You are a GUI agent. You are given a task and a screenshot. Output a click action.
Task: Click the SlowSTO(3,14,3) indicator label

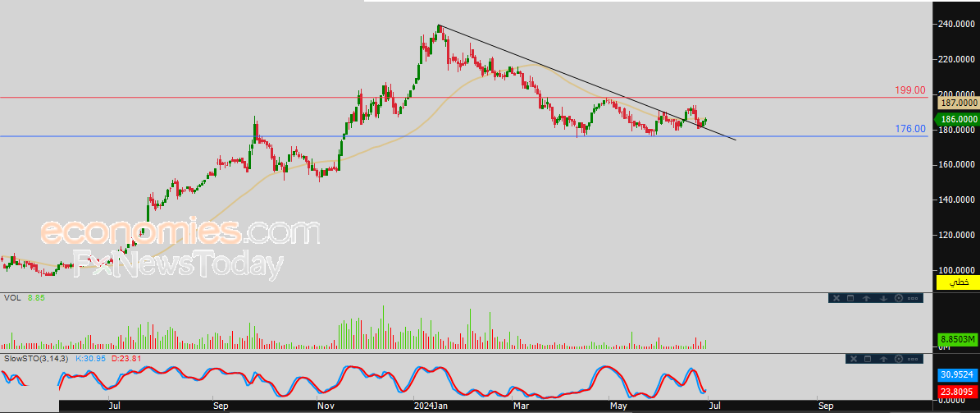point(37,359)
